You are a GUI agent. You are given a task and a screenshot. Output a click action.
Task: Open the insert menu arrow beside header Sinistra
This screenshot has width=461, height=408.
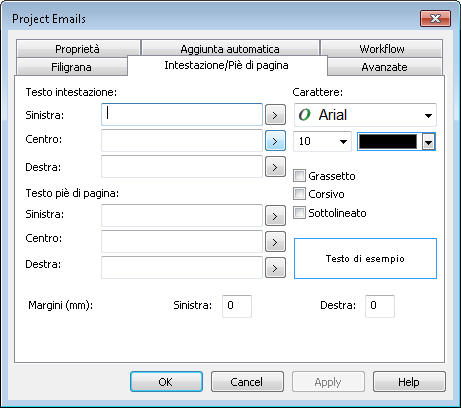[275, 115]
